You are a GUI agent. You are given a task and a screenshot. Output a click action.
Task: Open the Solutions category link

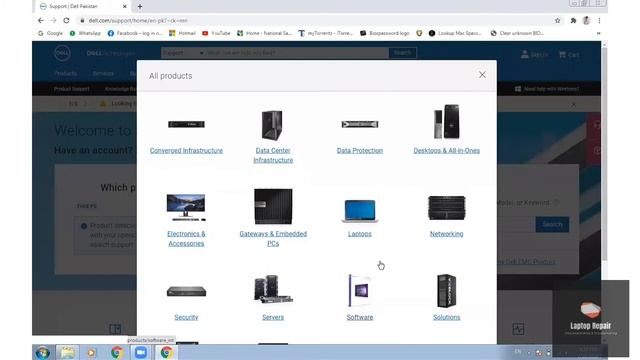(447, 317)
